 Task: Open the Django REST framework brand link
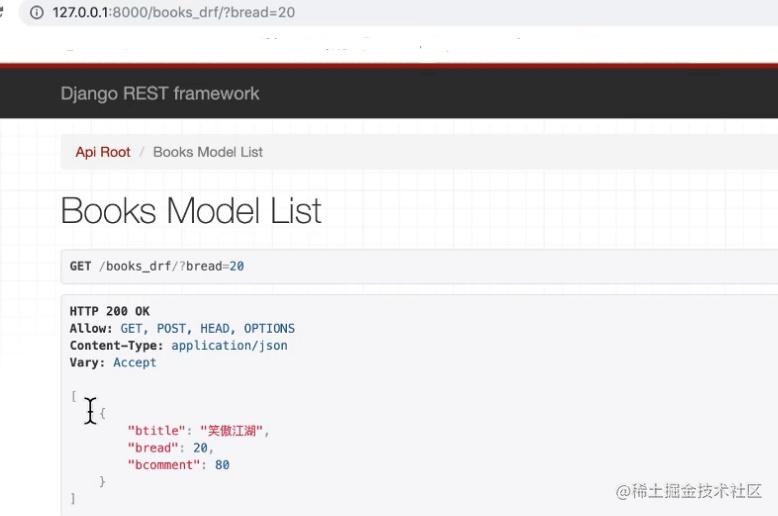click(160, 93)
